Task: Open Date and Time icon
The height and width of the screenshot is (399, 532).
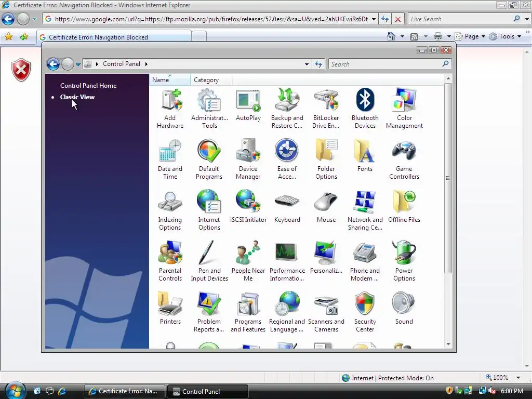Action: pos(170,159)
